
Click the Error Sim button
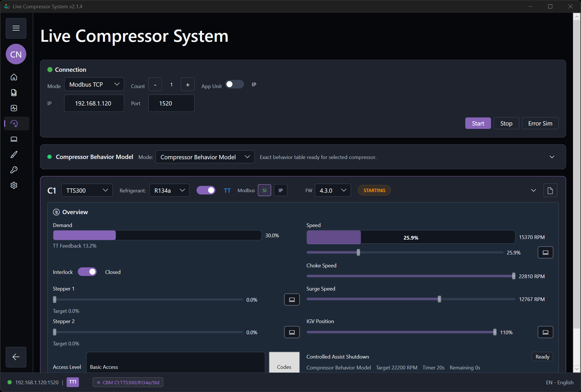[x=540, y=124]
